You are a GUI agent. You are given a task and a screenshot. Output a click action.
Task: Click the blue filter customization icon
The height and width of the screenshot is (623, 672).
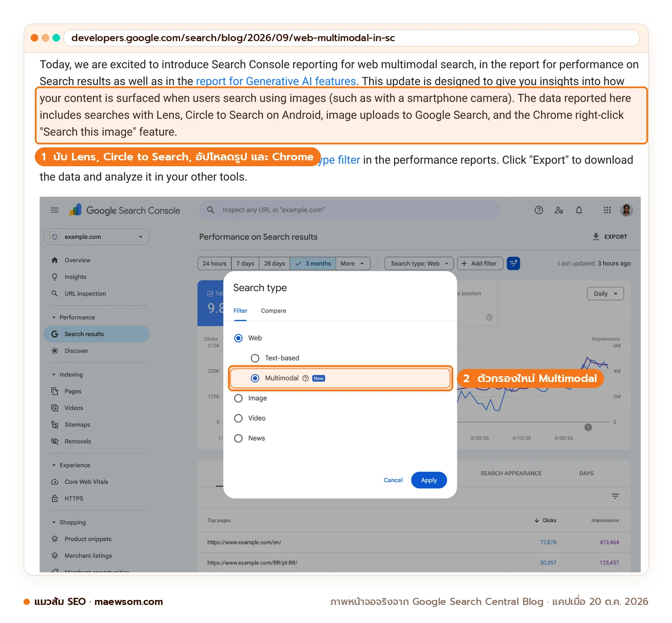(513, 263)
